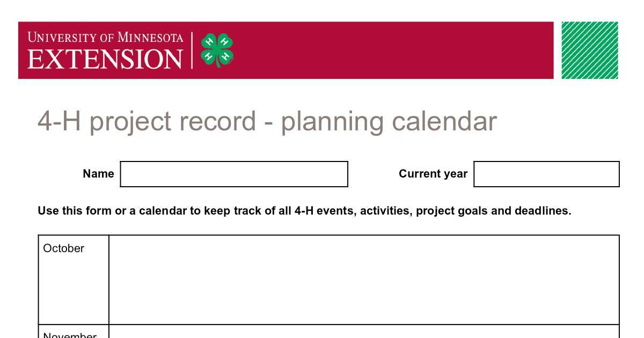
Task: Click the Name field label
Action: pos(98,174)
